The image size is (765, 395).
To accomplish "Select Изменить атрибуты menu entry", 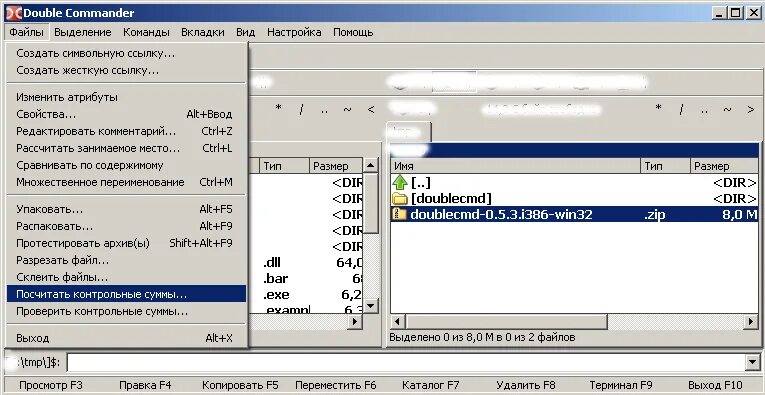I will pyautogui.click(x=126, y=97).
